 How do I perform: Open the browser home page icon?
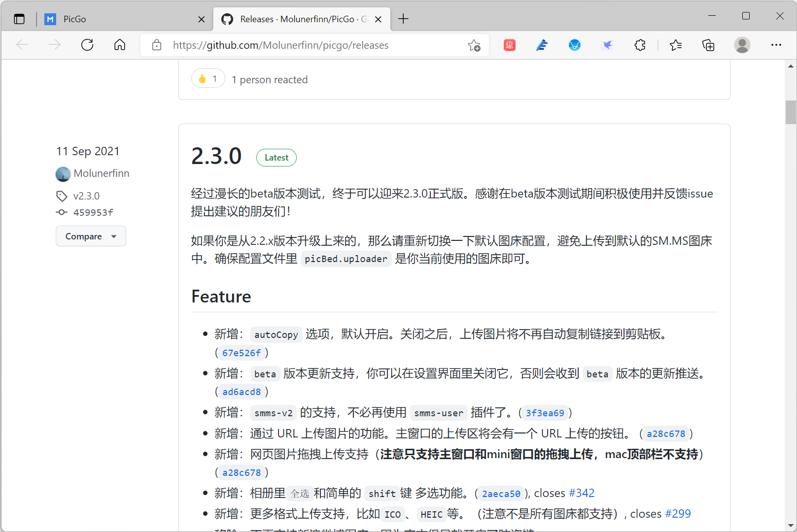pos(119,45)
